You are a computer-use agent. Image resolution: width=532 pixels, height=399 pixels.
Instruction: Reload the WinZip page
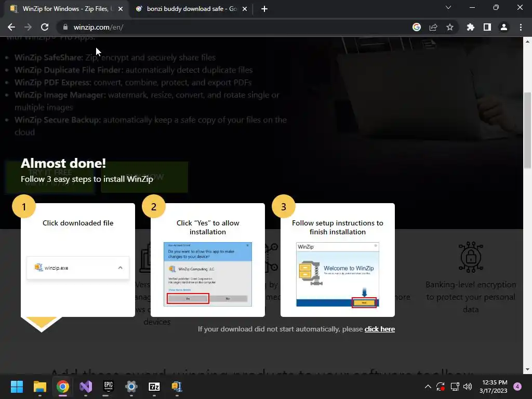point(45,27)
